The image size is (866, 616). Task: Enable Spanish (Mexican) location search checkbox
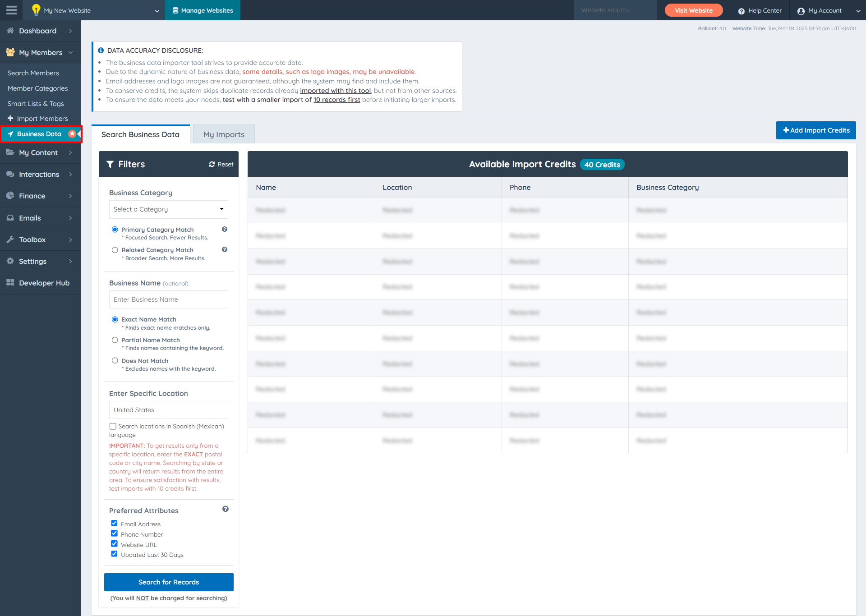(x=113, y=426)
